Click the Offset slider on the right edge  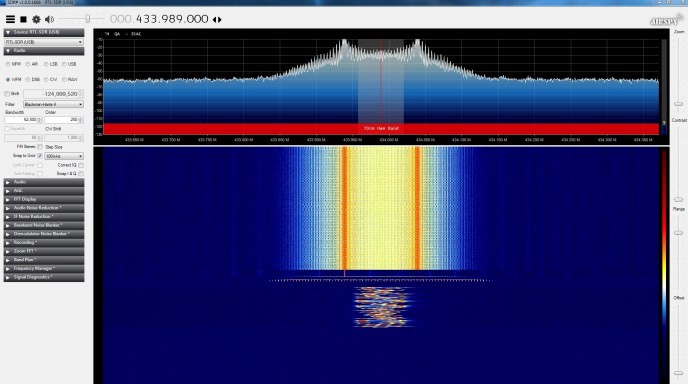(678, 373)
